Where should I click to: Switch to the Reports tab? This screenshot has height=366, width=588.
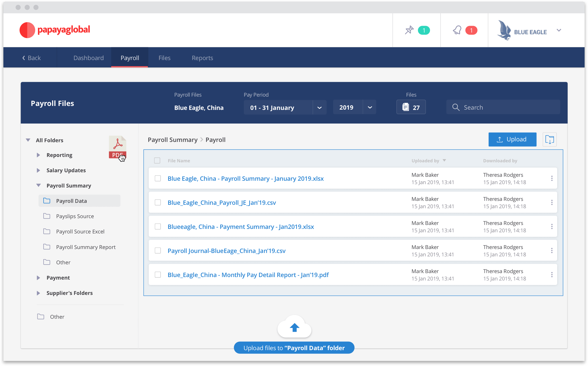202,58
